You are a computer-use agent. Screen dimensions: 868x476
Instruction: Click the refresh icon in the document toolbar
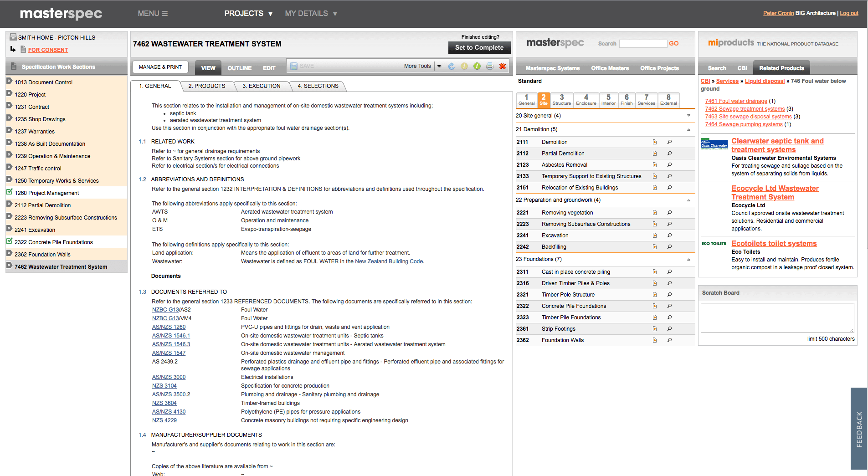pyautogui.click(x=451, y=66)
